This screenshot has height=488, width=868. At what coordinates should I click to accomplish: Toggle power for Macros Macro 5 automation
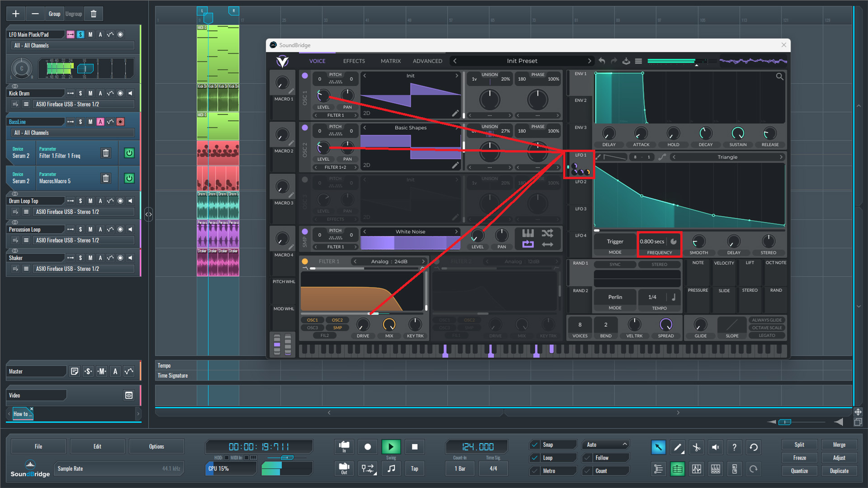pos(129,178)
